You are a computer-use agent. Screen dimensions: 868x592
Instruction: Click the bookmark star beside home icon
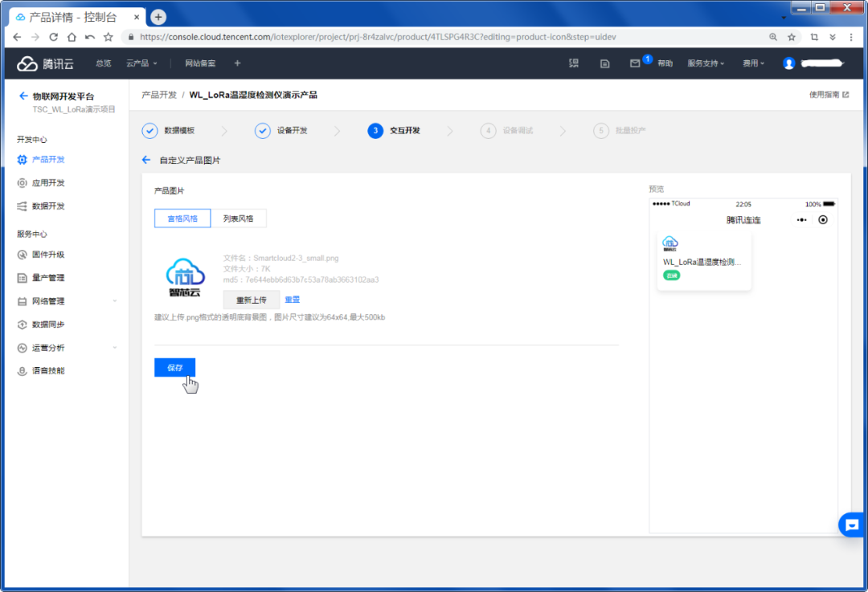[x=108, y=37]
